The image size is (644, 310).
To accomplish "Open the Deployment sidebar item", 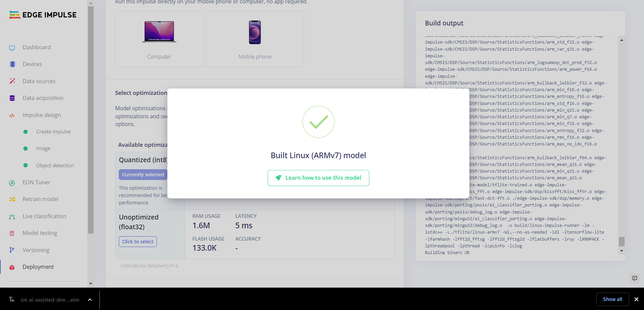I will pos(38,267).
